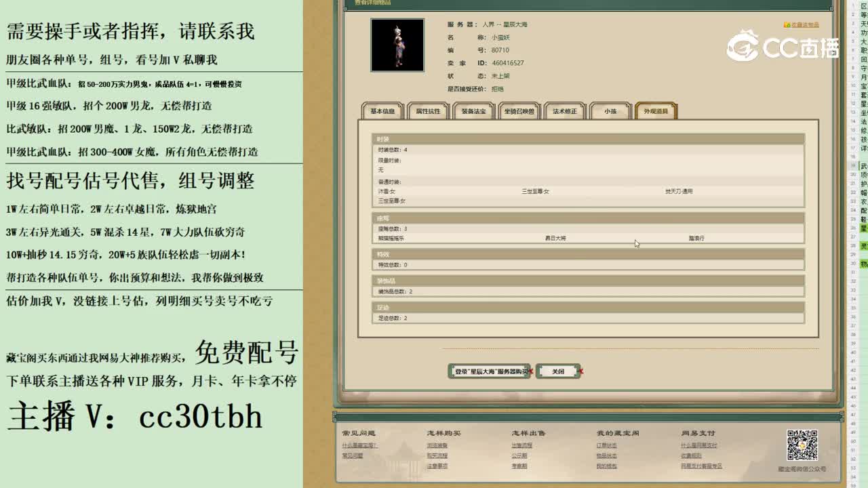Viewport: 868px width, 488px height.
Task: Open the 公示期 link
Action: pyautogui.click(x=519, y=455)
